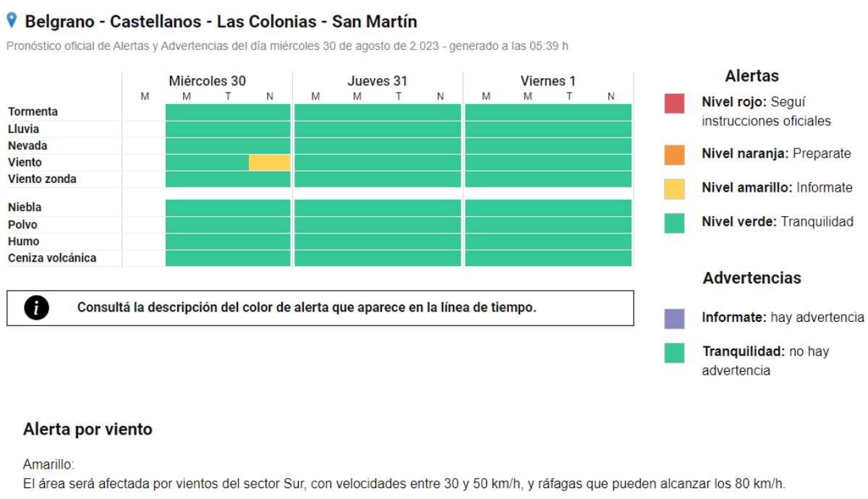The image size is (868, 499).
Task: Click the blue location pin icon
Action: click(12, 21)
